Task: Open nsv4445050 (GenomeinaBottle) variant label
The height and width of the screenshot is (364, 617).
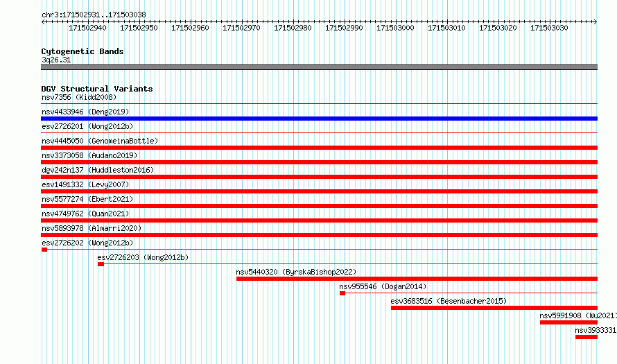Action: 100,141
